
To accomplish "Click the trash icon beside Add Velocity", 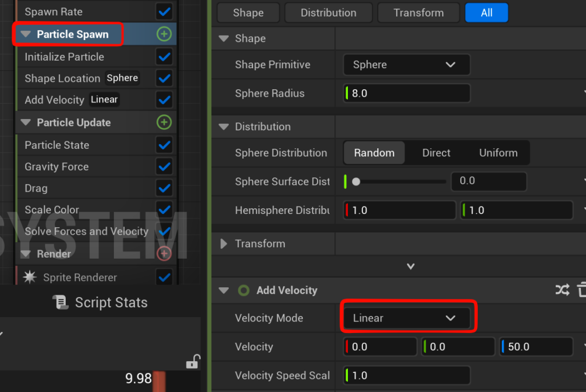I will tap(581, 290).
